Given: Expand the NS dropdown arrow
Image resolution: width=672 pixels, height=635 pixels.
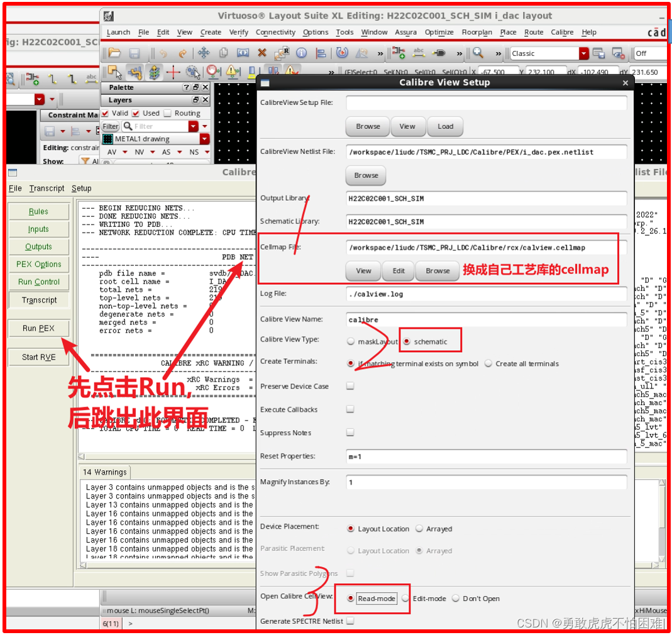Looking at the screenshot, I should (207, 152).
